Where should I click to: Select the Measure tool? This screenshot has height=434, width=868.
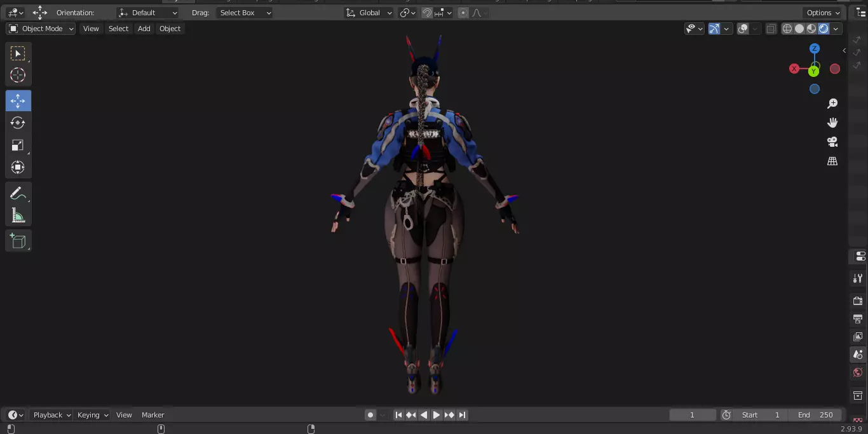pyautogui.click(x=18, y=215)
